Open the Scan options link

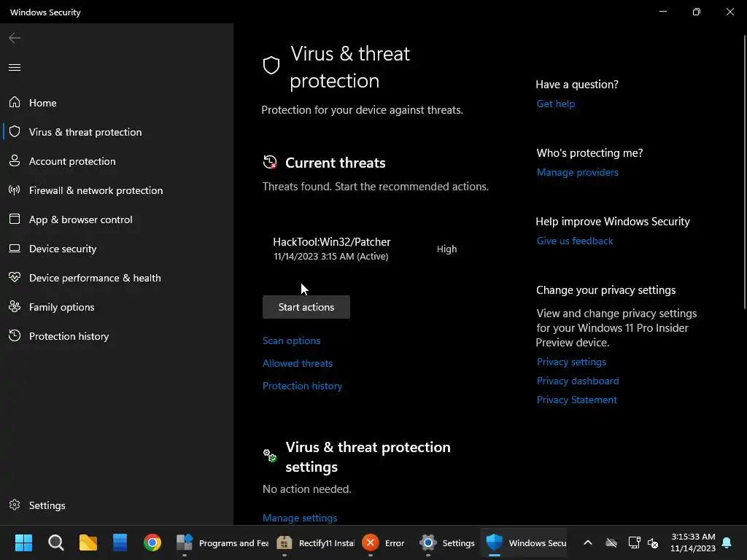[292, 341]
